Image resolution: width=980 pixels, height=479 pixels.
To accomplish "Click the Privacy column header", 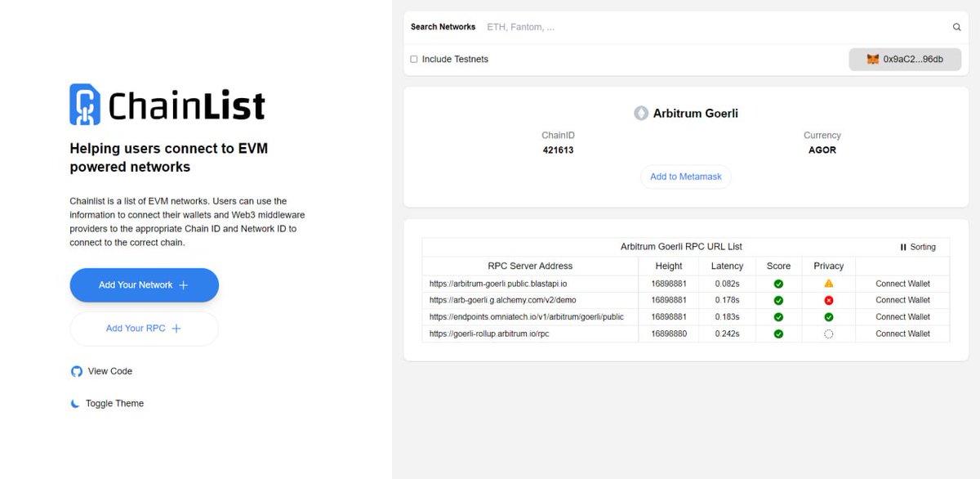I will 829,266.
